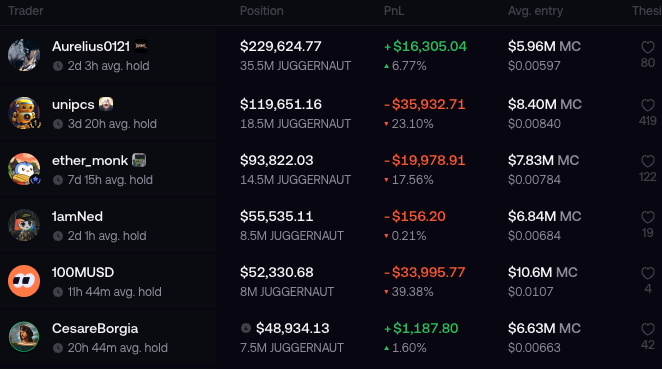662x369 pixels.
Task: Click avg entry $5.96M MC
Action: [544, 46]
